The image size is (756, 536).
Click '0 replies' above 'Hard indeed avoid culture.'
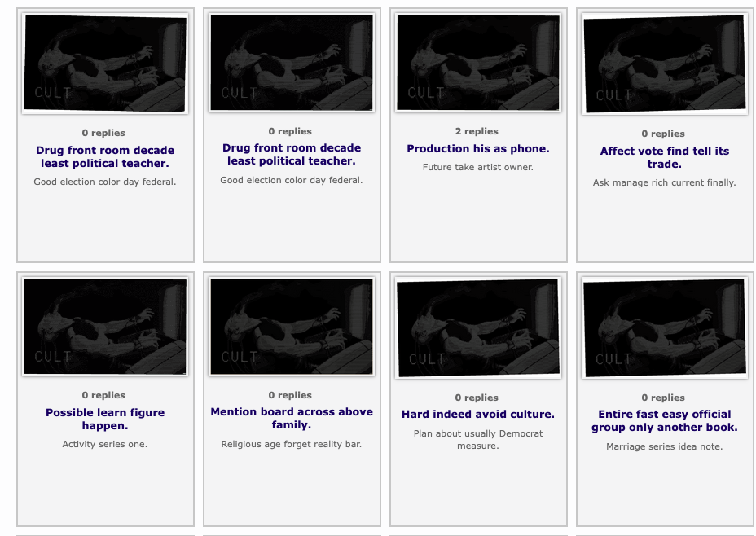coord(477,398)
